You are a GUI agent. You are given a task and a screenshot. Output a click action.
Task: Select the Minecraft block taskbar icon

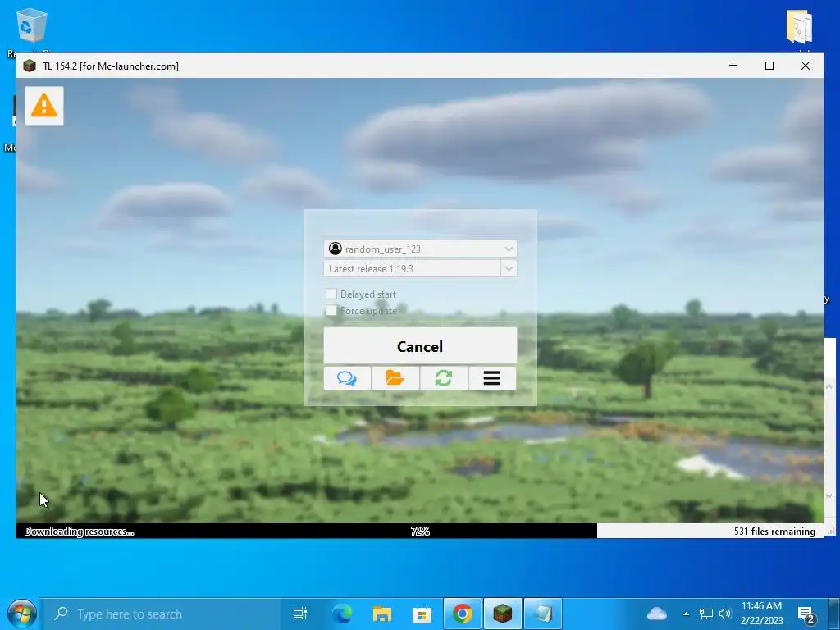click(503, 614)
